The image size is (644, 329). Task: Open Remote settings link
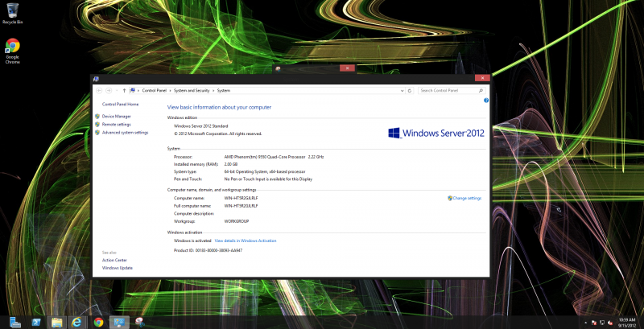click(x=117, y=125)
